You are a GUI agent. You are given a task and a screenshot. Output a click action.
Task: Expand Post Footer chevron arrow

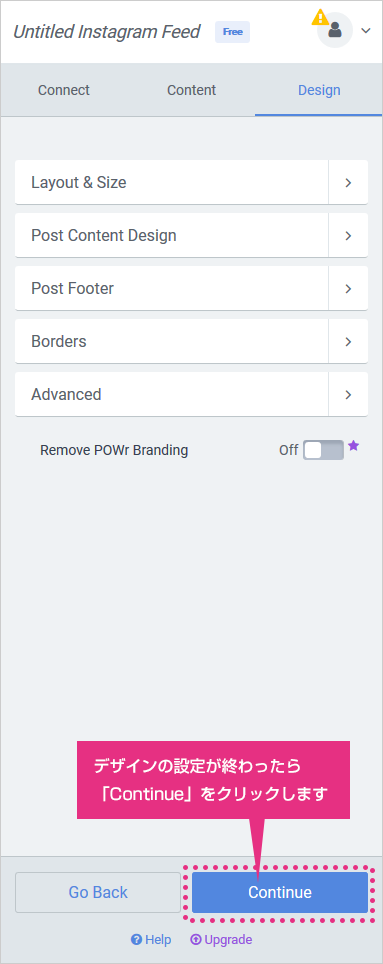click(348, 288)
